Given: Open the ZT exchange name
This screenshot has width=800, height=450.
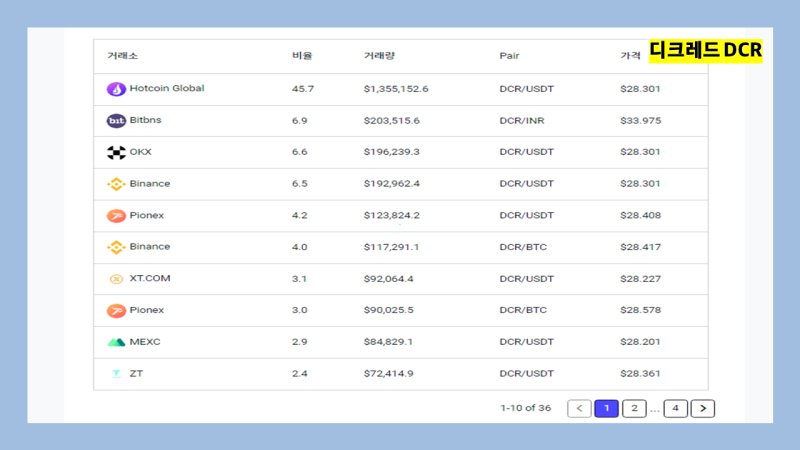Looking at the screenshot, I should (136, 373).
